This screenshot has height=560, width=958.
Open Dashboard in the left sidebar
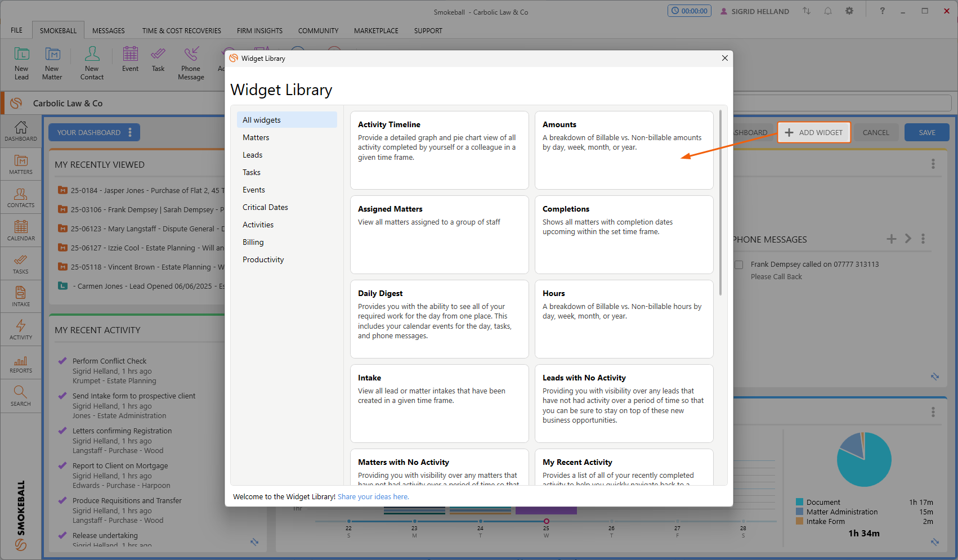21,131
